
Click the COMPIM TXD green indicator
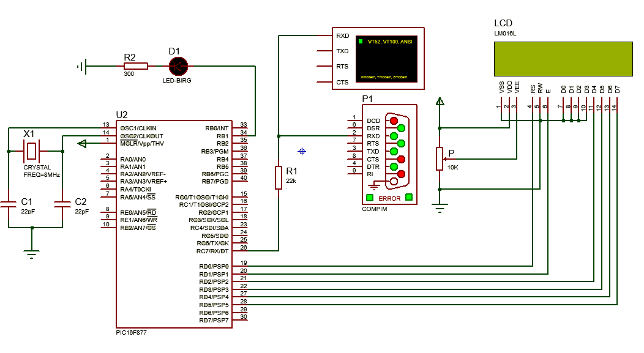394,151
